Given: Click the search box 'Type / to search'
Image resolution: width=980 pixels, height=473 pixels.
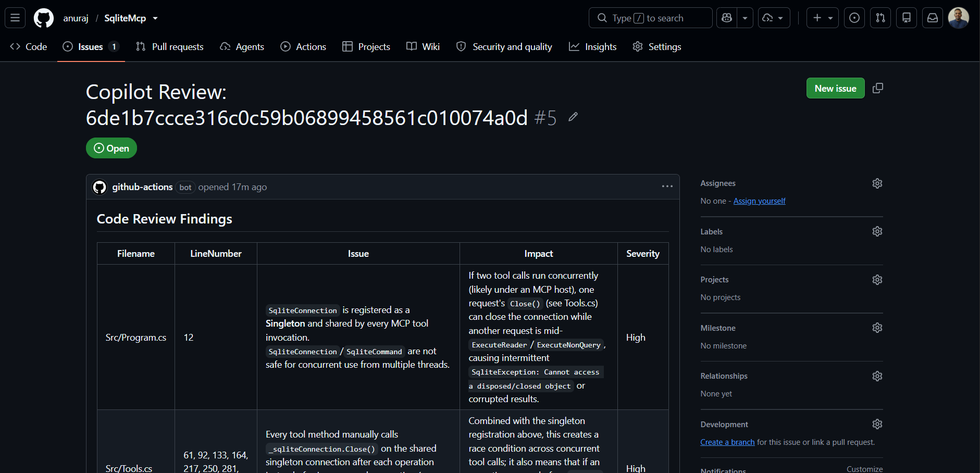Looking at the screenshot, I should (x=650, y=18).
